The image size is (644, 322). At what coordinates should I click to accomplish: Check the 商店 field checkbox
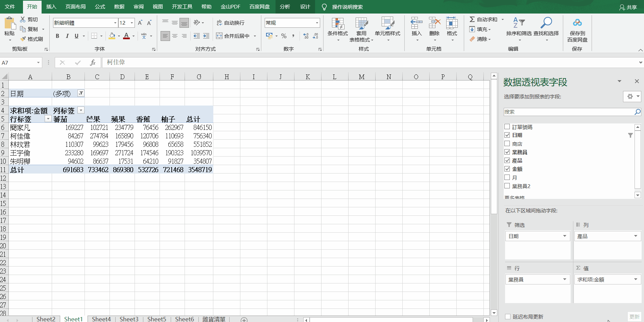507,144
